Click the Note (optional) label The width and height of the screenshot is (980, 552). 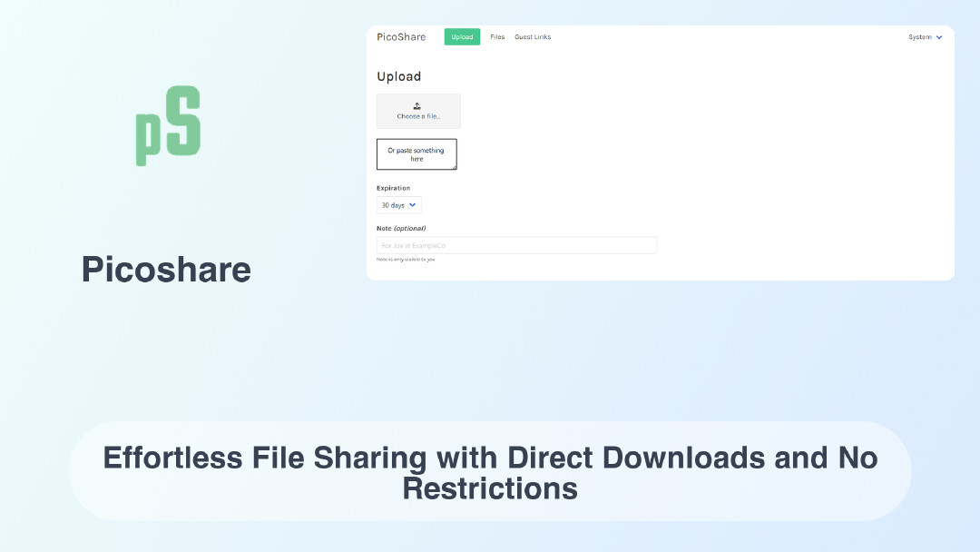[x=401, y=228]
